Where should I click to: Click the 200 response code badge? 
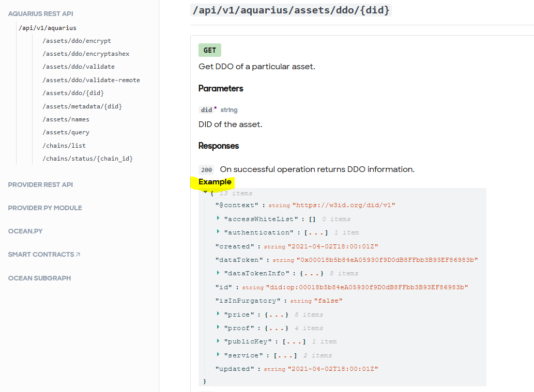click(x=206, y=170)
